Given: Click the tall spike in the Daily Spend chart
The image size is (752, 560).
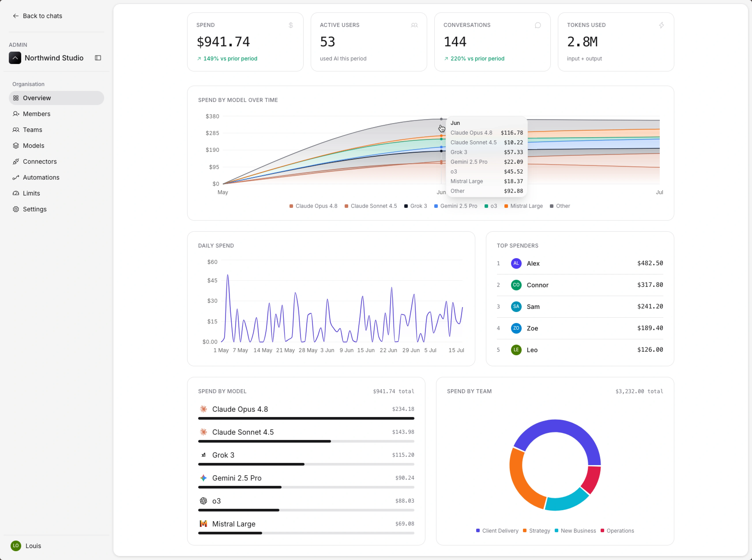Looking at the screenshot, I should pyautogui.click(x=227, y=275).
